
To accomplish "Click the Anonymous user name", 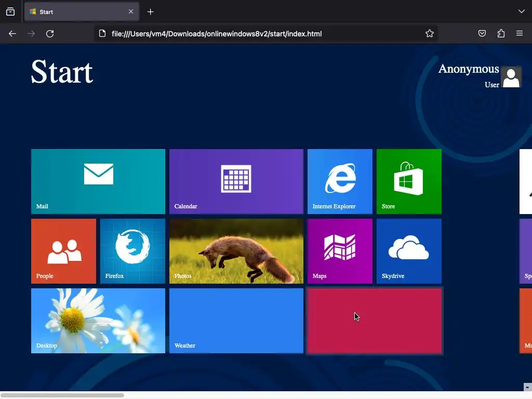I will coord(468,69).
